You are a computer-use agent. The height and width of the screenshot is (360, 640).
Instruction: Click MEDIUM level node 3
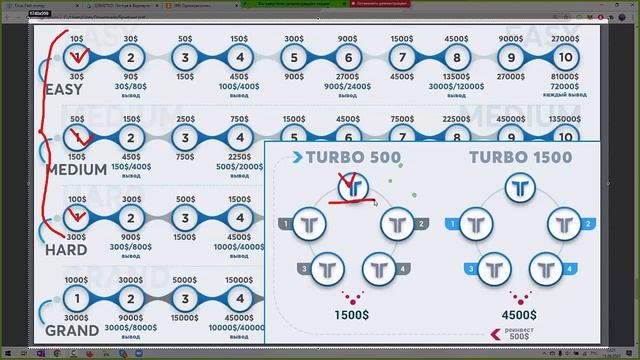[185, 138]
